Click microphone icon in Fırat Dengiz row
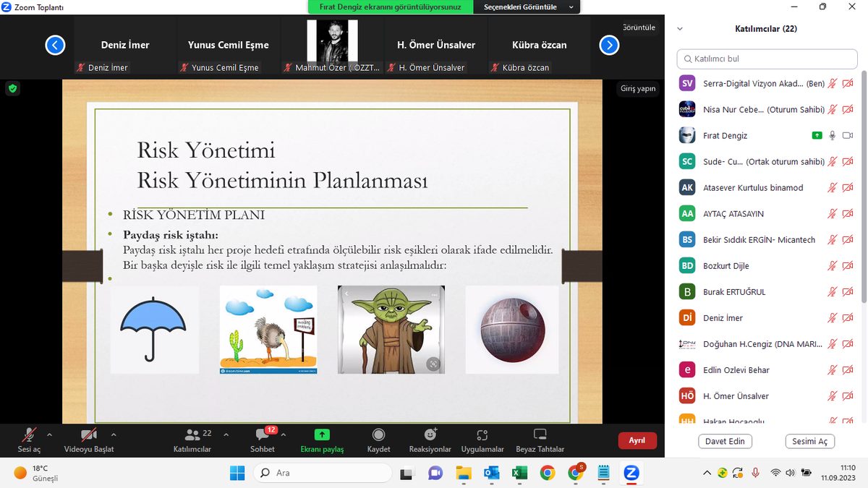The width and height of the screenshot is (868, 488). tap(833, 136)
